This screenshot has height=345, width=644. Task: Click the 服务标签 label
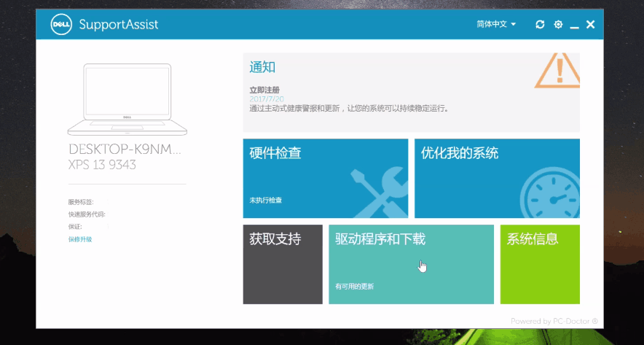81,202
